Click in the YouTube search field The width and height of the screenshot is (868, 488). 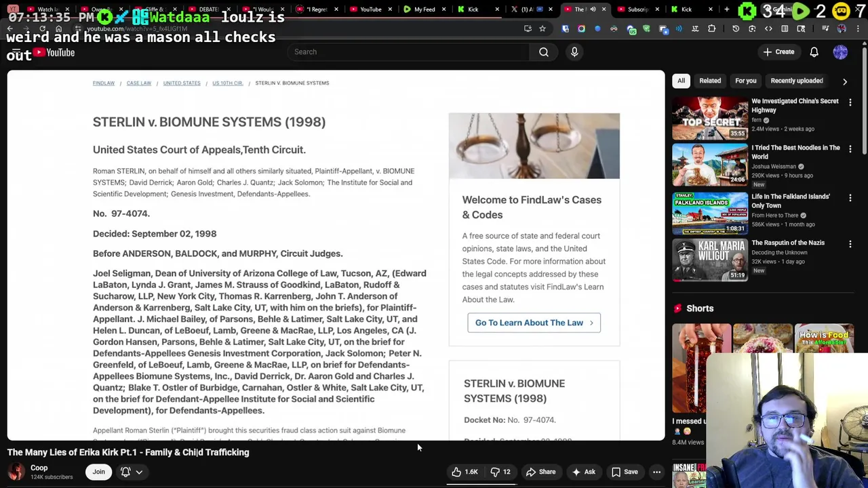409,52
